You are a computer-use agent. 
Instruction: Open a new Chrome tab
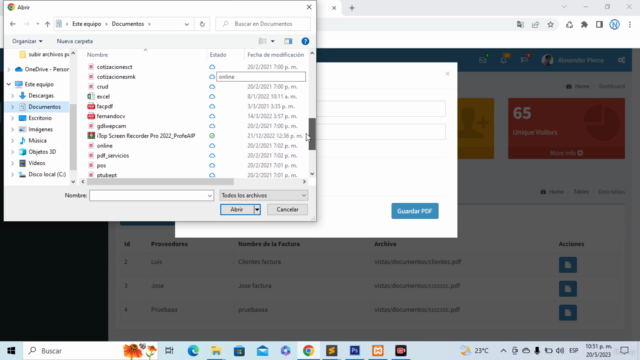(352, 8)
